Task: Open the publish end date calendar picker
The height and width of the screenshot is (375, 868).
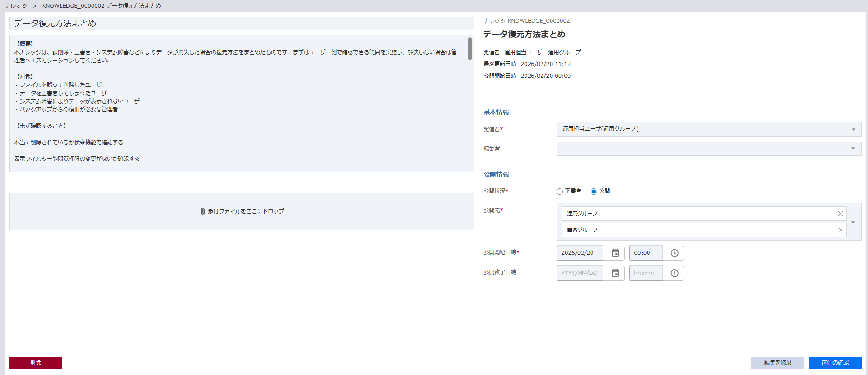Action: [615, 273]
